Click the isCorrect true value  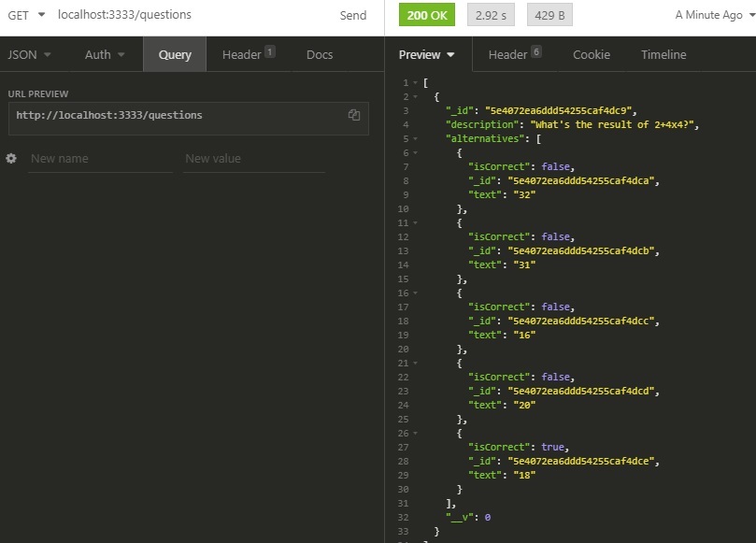click(x=552, y=447)
